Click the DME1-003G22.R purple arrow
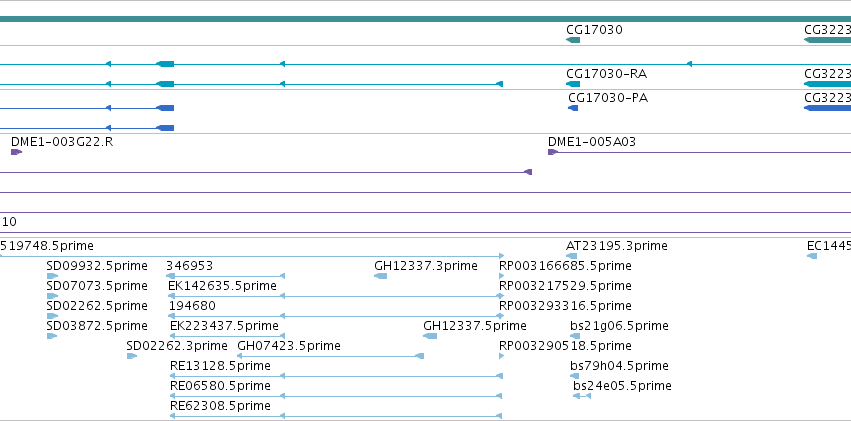The image size is (851, 421). (16, 152)
